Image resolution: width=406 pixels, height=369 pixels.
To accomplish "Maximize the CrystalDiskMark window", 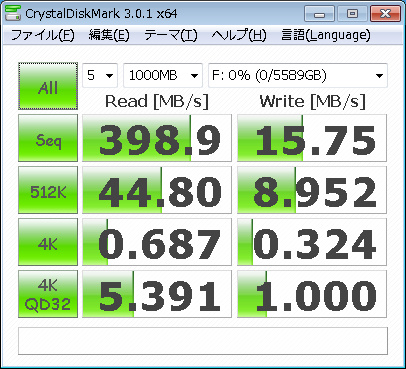I will (x=352, y=14).
